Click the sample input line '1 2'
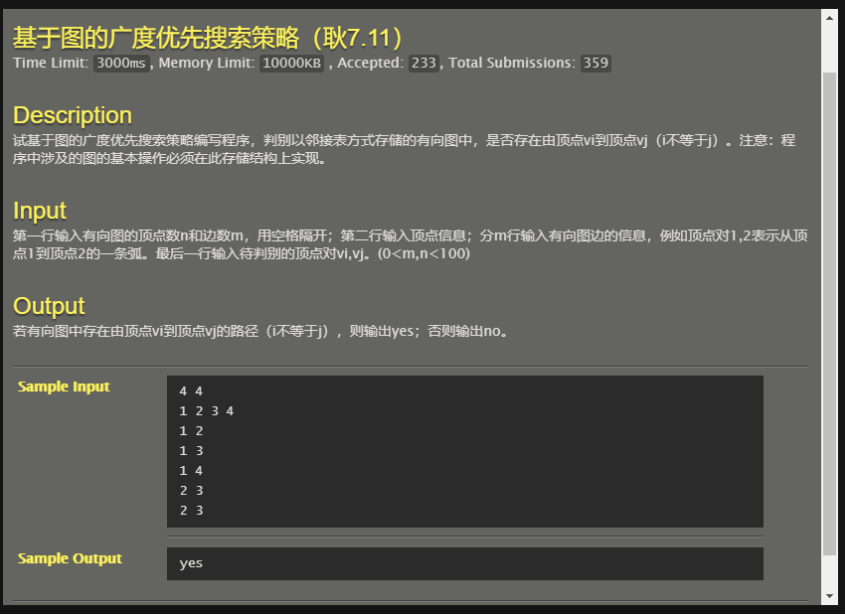 pos(191,431)
